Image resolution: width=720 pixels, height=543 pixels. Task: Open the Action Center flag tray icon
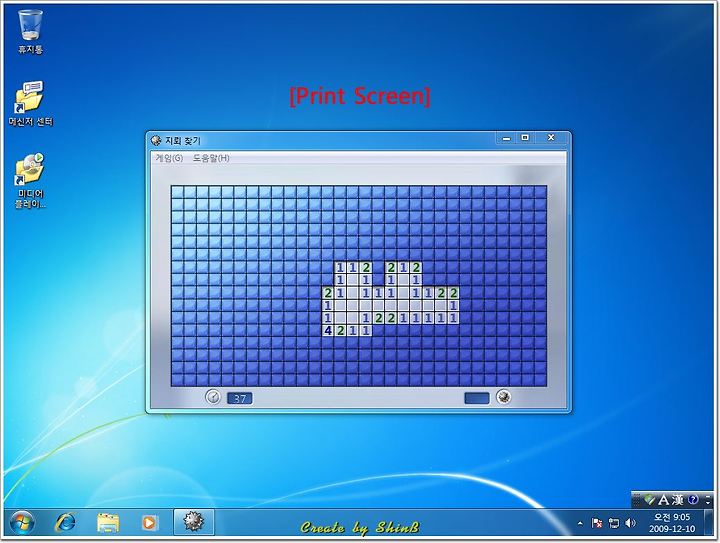tap(596, 523)
